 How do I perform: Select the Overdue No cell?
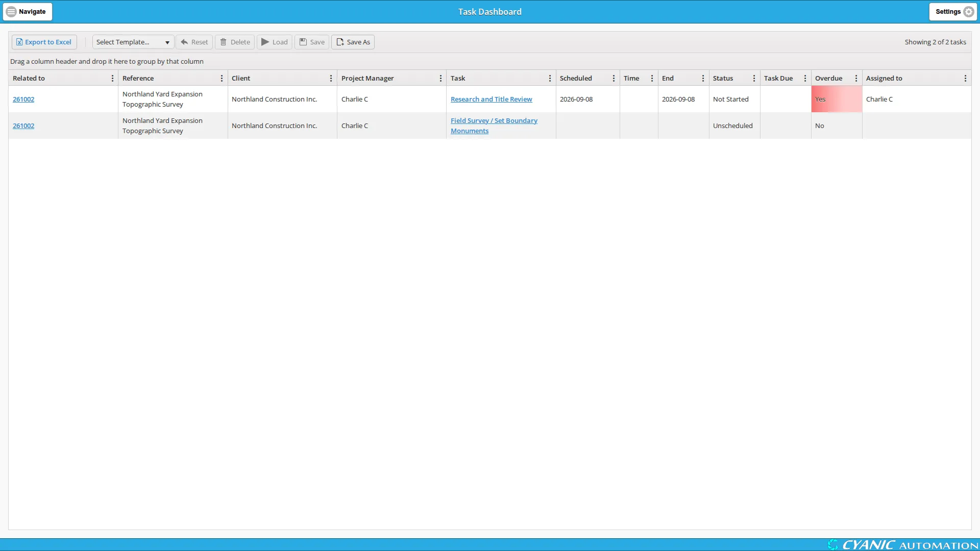pyautogui.click(x=837, y=126)
